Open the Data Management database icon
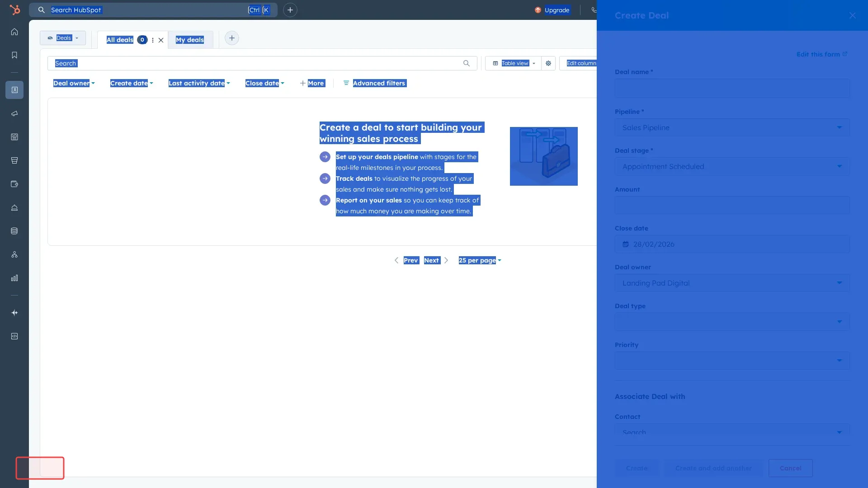868x488 pixels. pyautogui.click(x=14, y=230)
